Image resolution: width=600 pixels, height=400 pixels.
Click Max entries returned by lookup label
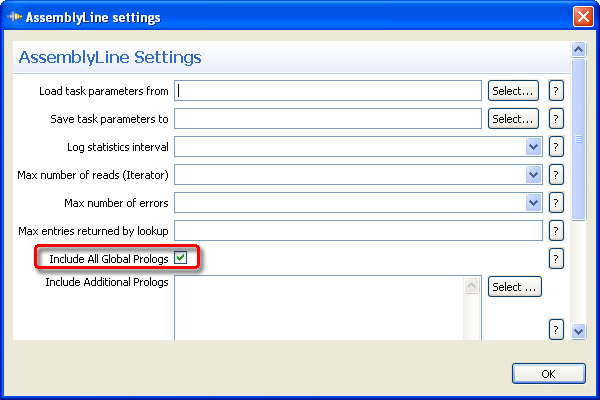coord(93,231)
